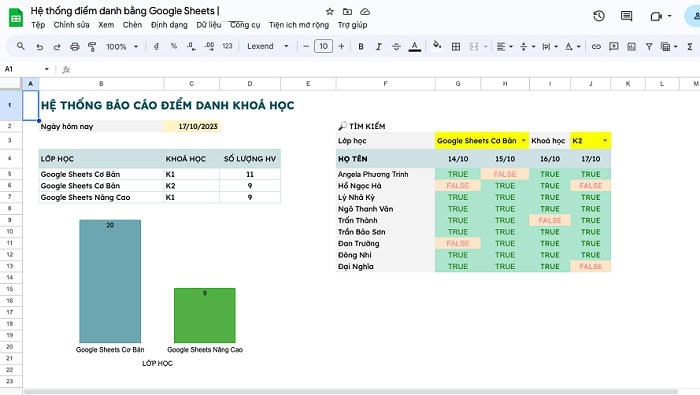Screen dimensions: 700x395
Task: Move spreadsheet to a folder icon
Action: click(x=347, y=12)
